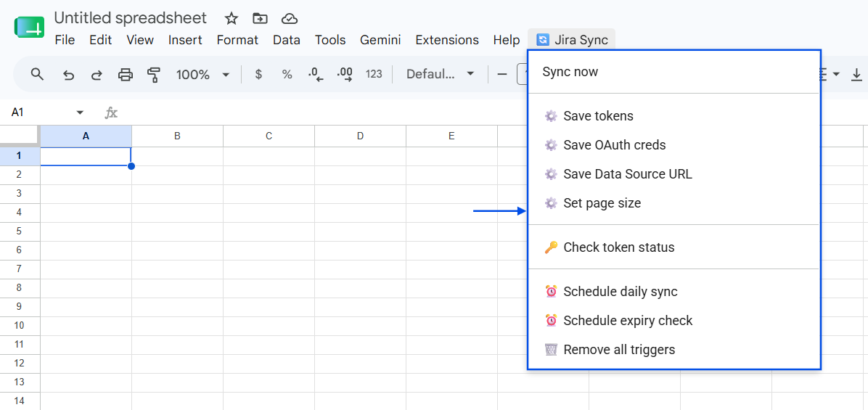Select column A header
Image resolution: width=868 pixels, height=410 pixels.
[86, 136]
